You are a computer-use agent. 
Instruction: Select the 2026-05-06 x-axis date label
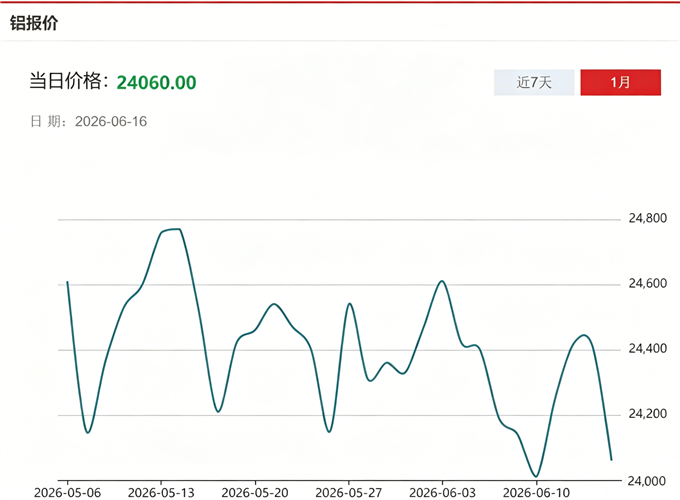tap(67, 493)
